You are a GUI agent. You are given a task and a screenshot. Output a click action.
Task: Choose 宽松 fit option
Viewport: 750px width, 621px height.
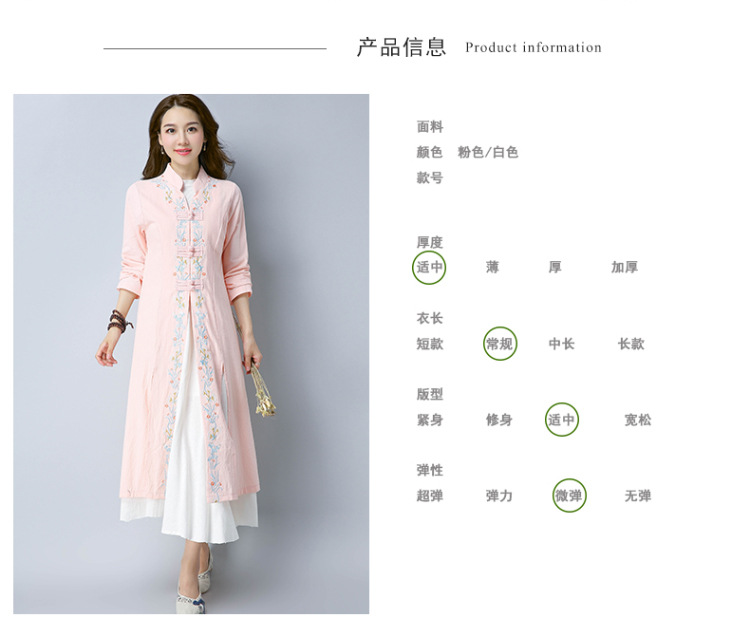[x=638, y=420]
